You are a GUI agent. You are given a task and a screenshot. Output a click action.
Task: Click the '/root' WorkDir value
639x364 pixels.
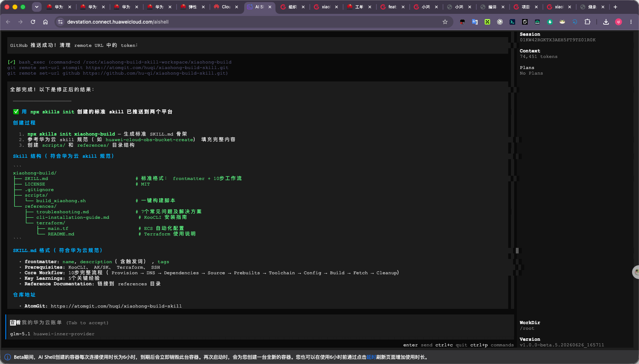527,328
